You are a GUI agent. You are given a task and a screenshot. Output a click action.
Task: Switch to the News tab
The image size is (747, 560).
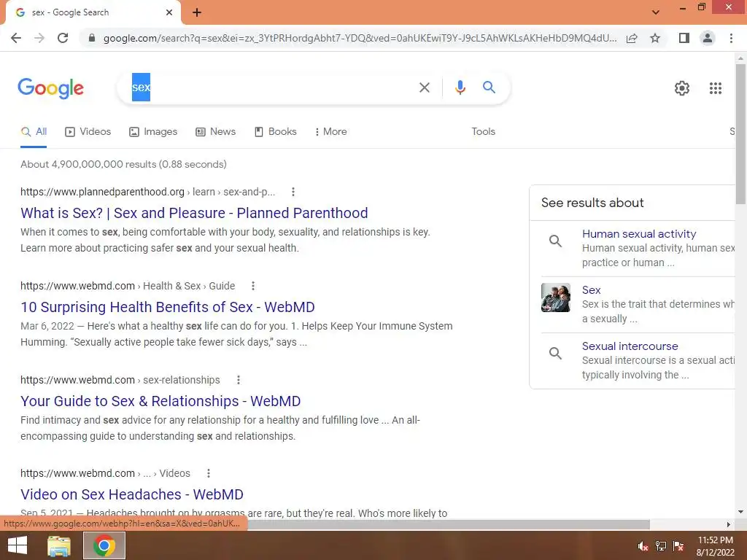point(215,132)
